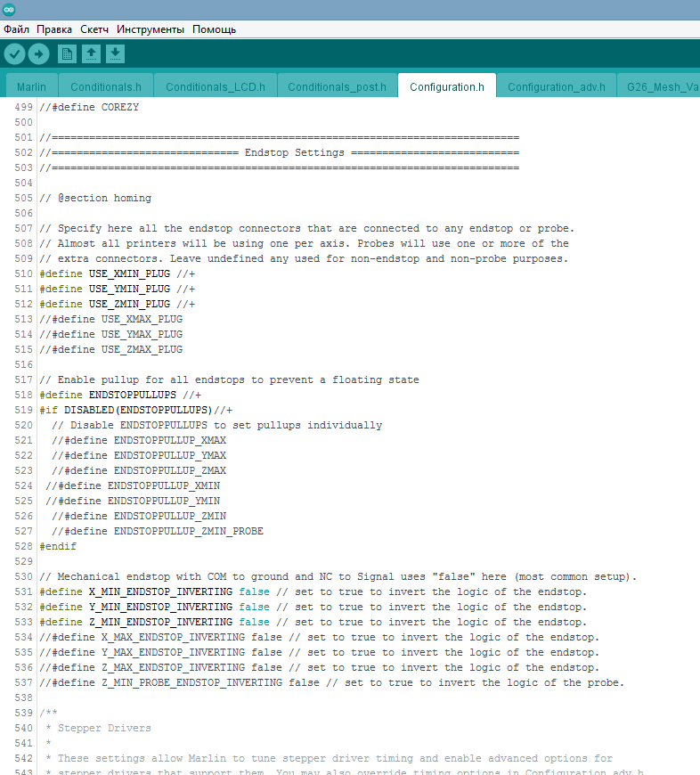The image size is (700, 775).
Task: Open the Инструменты menu
Action: click(151, 29)
